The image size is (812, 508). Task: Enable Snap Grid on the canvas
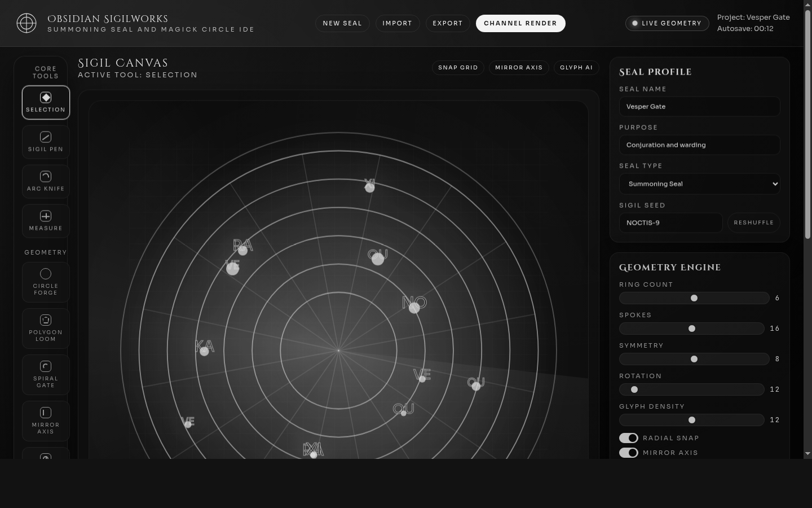[x=458, y=68]
